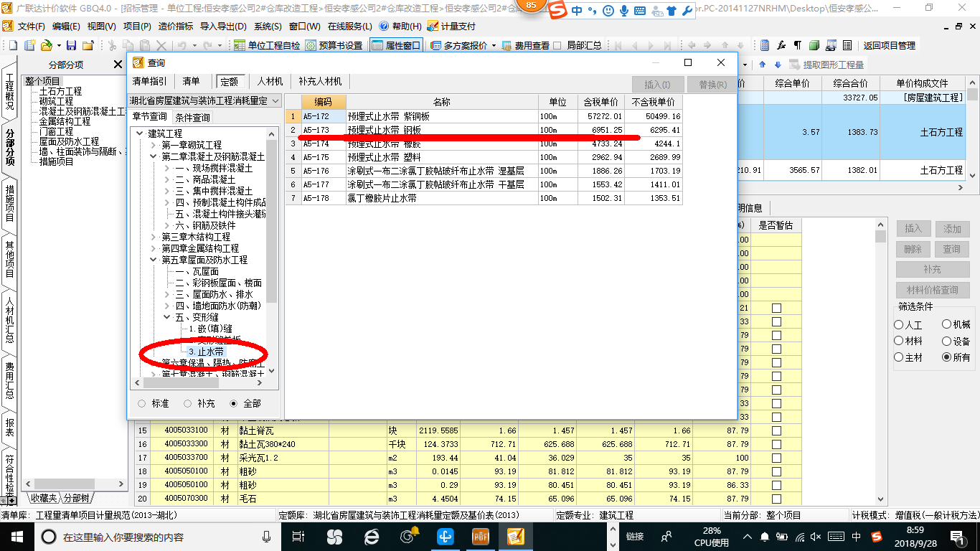Expand 二、商品混凝土 tree node
The width and height of the screenshot is (980, 551).
point(166,179)
